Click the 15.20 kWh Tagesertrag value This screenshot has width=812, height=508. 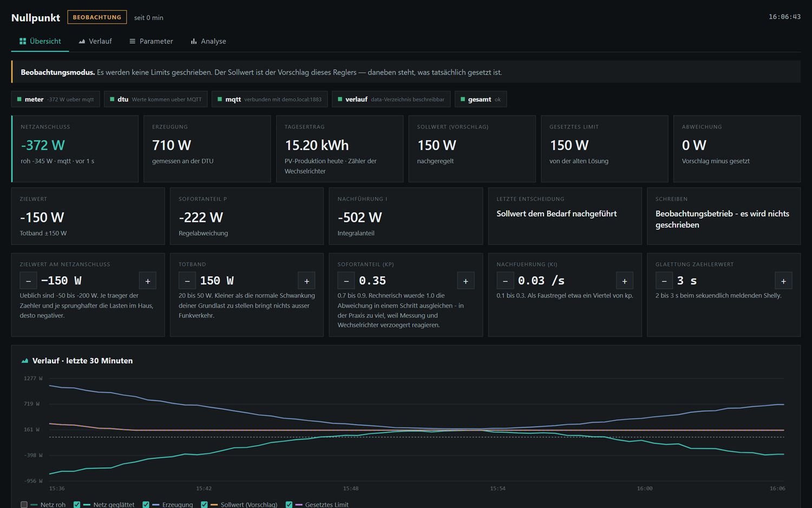click(317, 145)
